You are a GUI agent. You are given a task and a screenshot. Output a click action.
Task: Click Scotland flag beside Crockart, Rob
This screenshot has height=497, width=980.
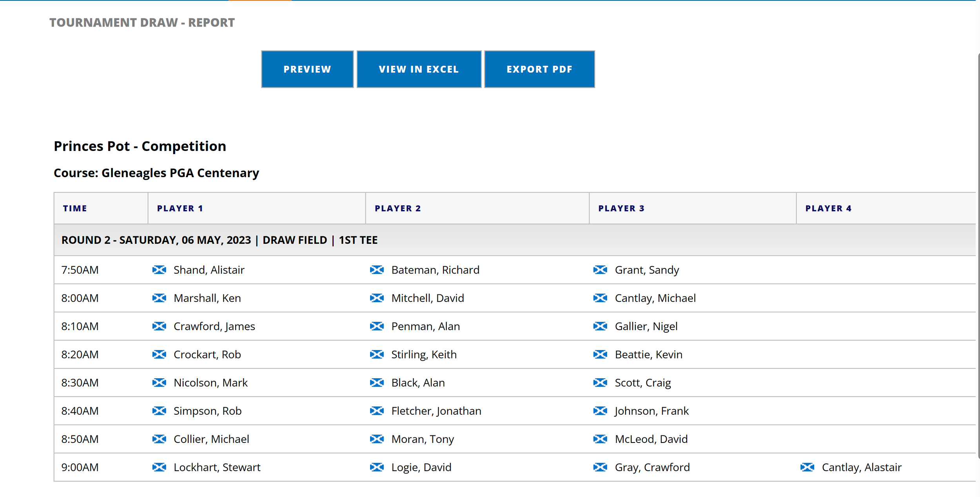pyautogui.click(x=159, y=354)
